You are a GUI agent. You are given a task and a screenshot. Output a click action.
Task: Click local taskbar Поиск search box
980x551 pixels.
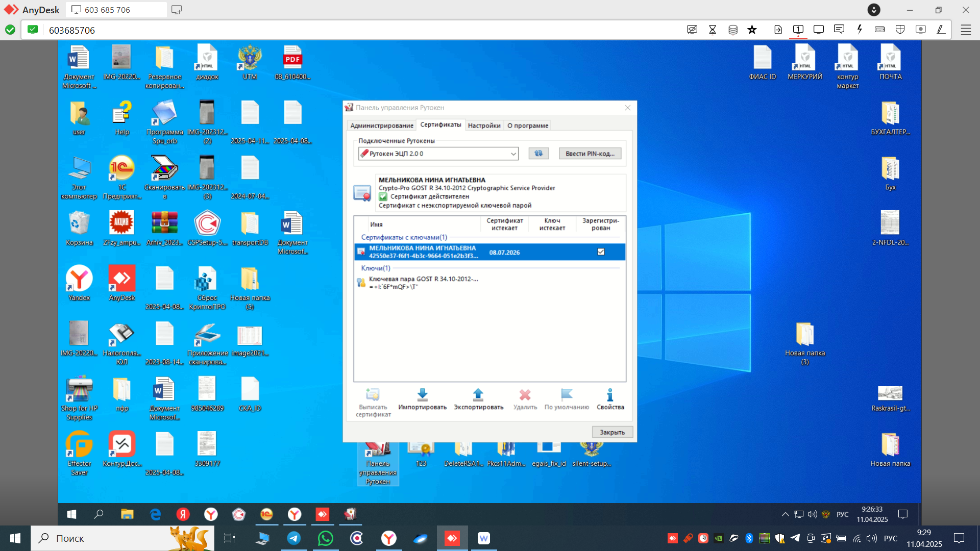point(122,538)
